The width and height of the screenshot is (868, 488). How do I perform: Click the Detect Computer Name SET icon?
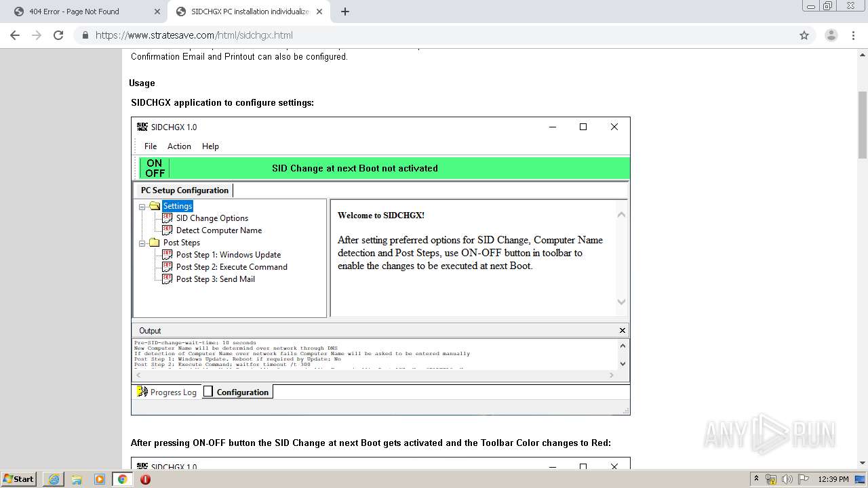pos(167,230)
